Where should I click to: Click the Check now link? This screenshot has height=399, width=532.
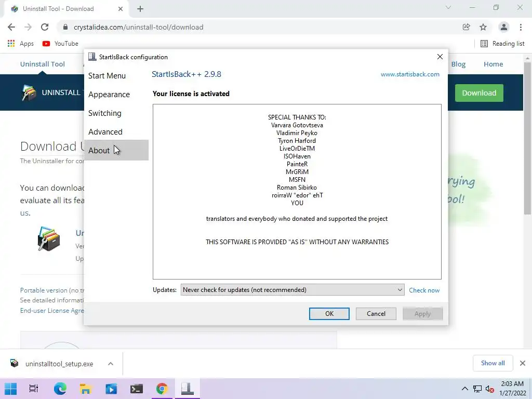[424, 290]
